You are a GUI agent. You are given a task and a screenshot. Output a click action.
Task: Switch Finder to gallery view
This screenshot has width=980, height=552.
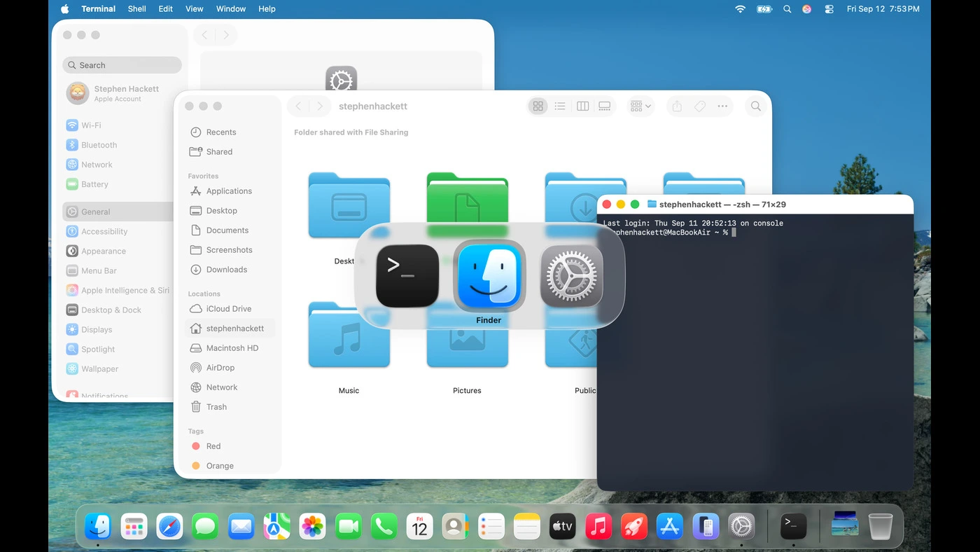click(x=605, y=106)
